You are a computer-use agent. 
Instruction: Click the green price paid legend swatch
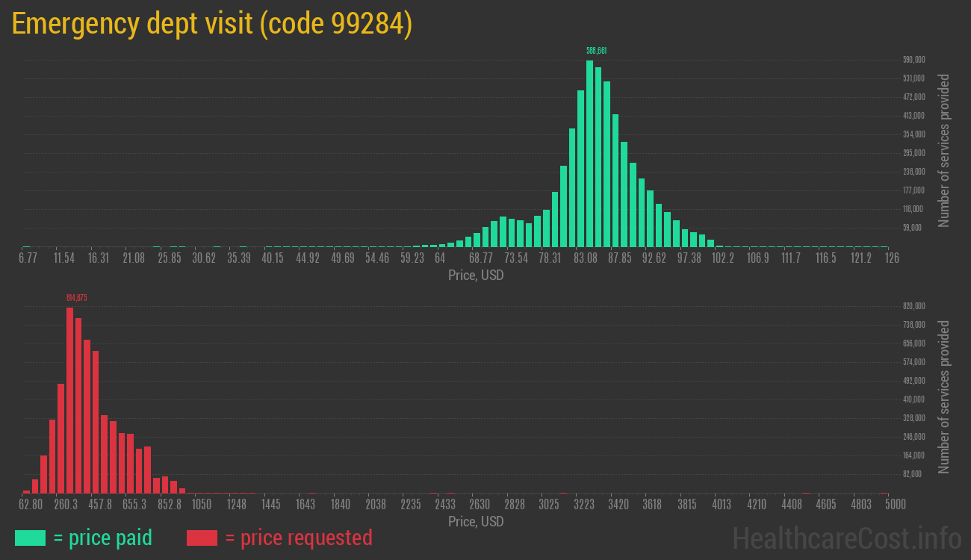pos(30,538)
